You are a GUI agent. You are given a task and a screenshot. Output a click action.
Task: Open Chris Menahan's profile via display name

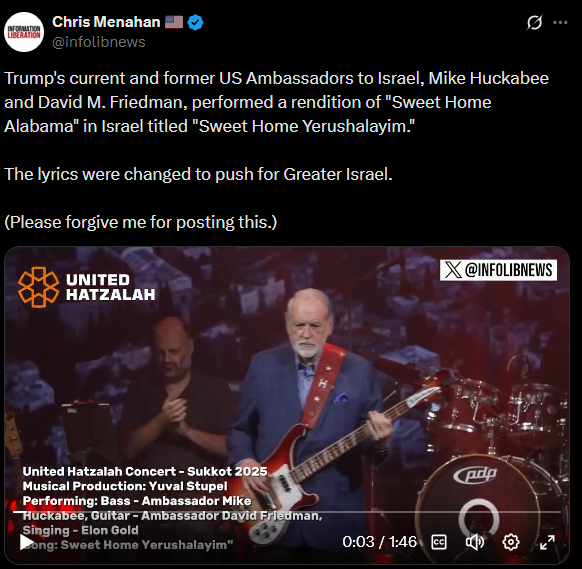106,22
